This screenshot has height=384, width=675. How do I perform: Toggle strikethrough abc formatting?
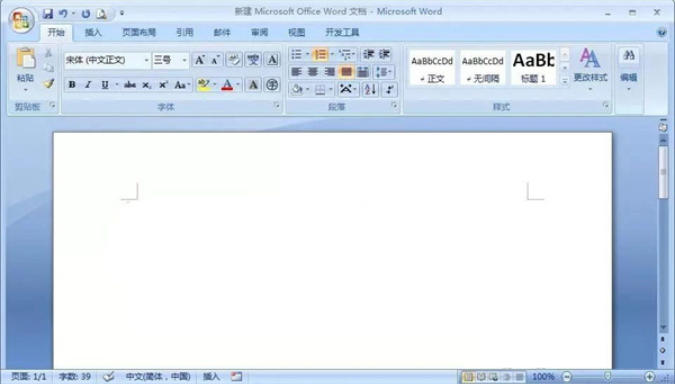130,85
